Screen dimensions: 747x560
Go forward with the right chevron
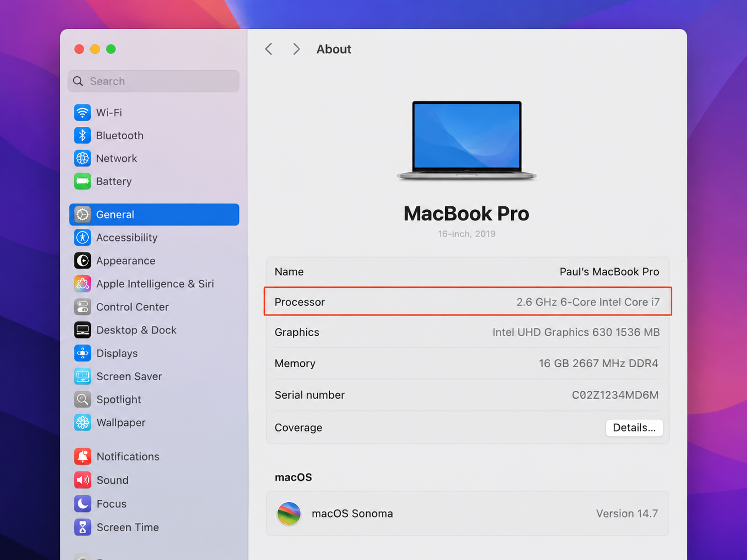tap(296, 49)
